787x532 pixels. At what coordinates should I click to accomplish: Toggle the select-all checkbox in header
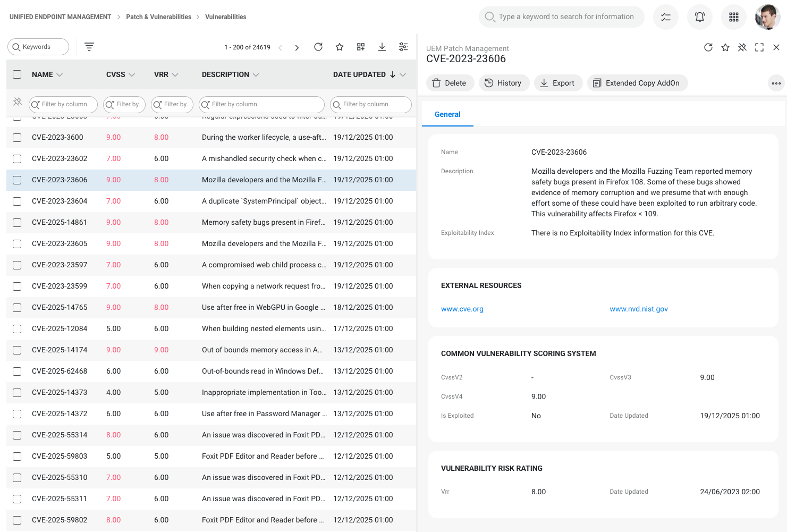(17, 74)
